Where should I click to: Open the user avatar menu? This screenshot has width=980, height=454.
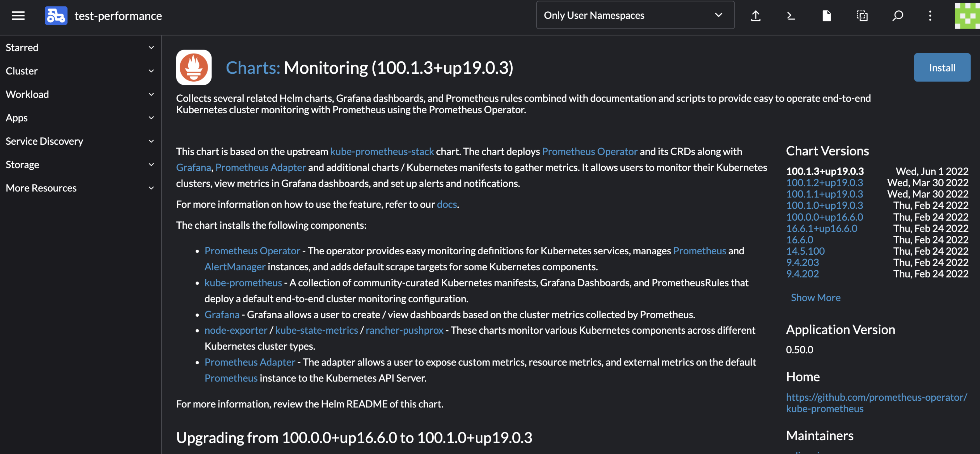point(967,16)
